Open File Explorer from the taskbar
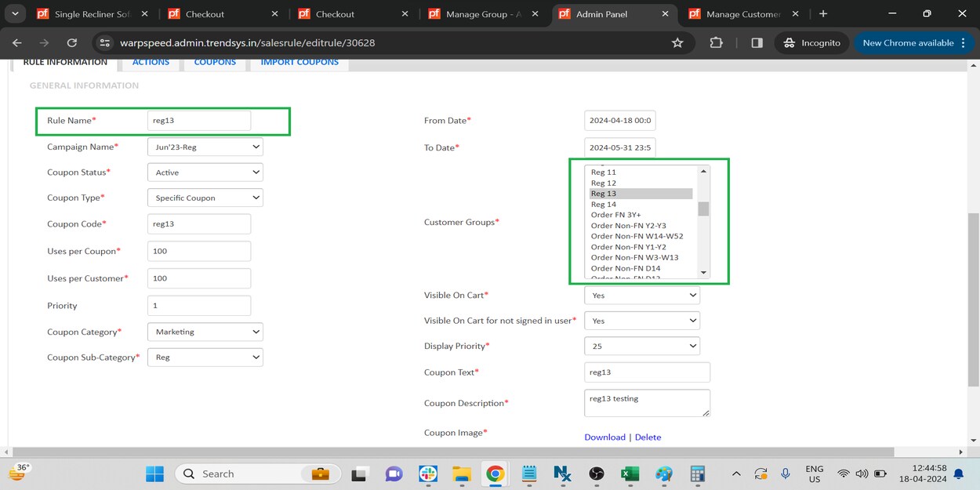 click(461, 474)
